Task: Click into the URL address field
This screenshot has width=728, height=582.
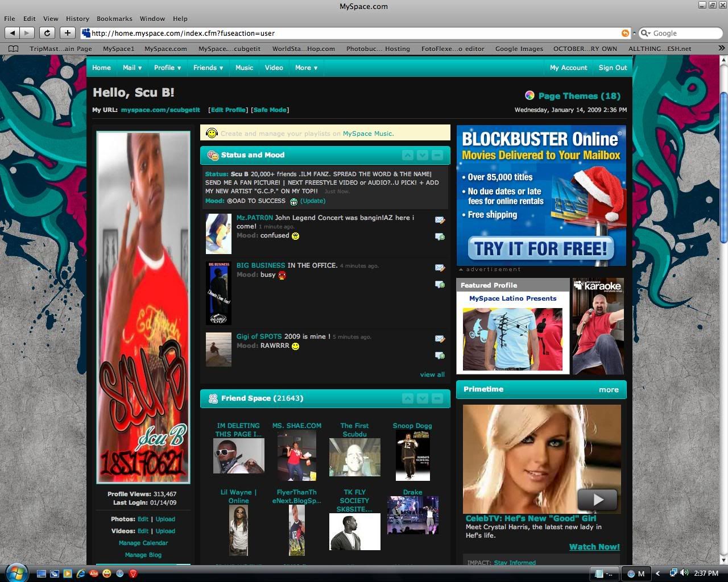Action: pyautogui.click(x=355, y=34)
